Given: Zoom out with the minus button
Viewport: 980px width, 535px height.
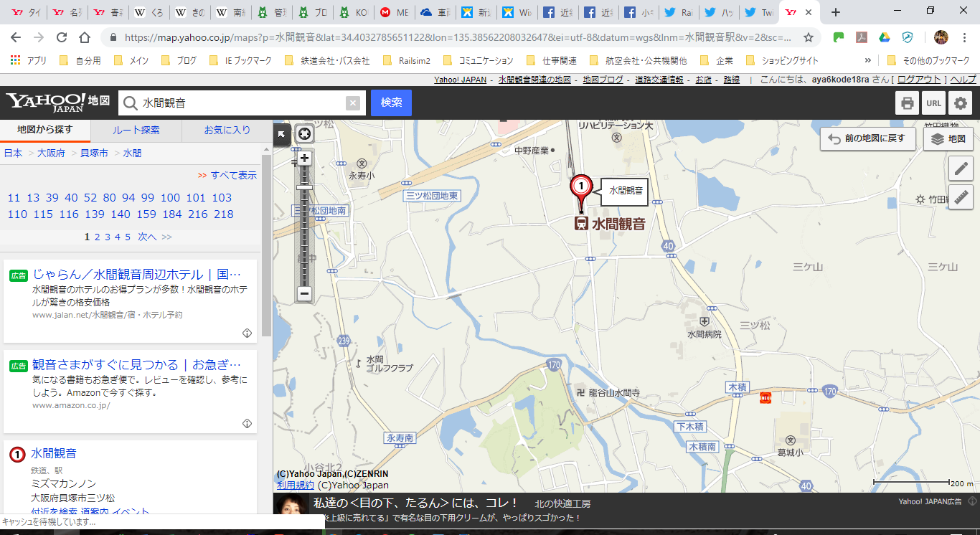Looking at the screenshot, I should [x=305, y=293].
